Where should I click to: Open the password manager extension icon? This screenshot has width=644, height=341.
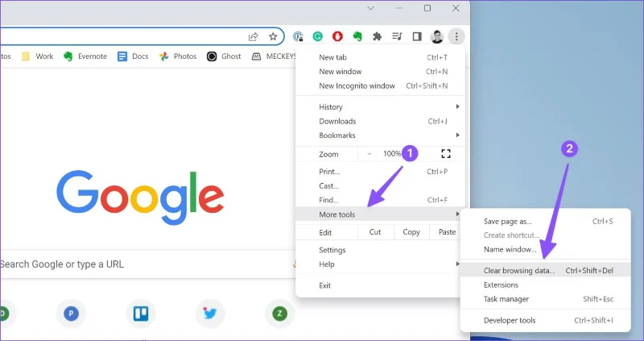pos(298,36)
